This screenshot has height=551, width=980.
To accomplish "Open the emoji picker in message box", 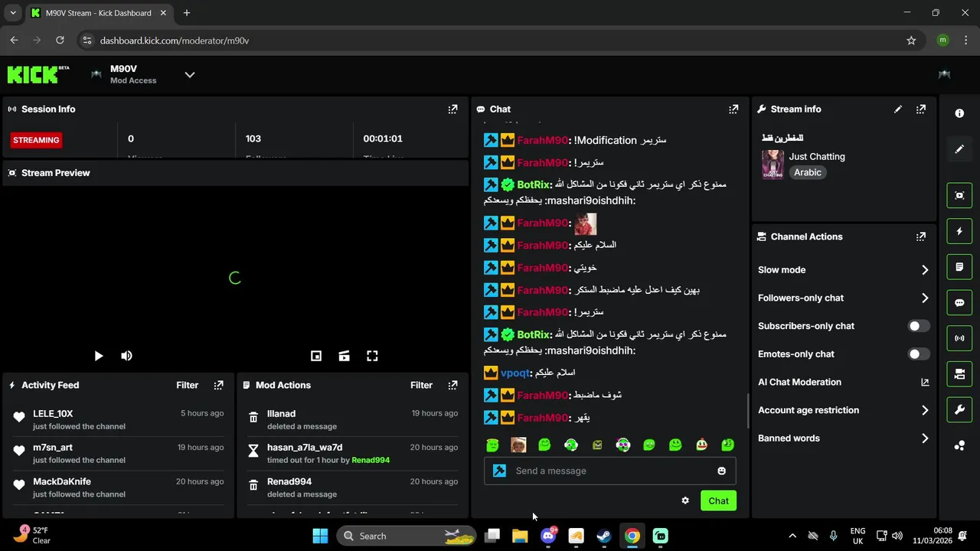I will 721,471.
